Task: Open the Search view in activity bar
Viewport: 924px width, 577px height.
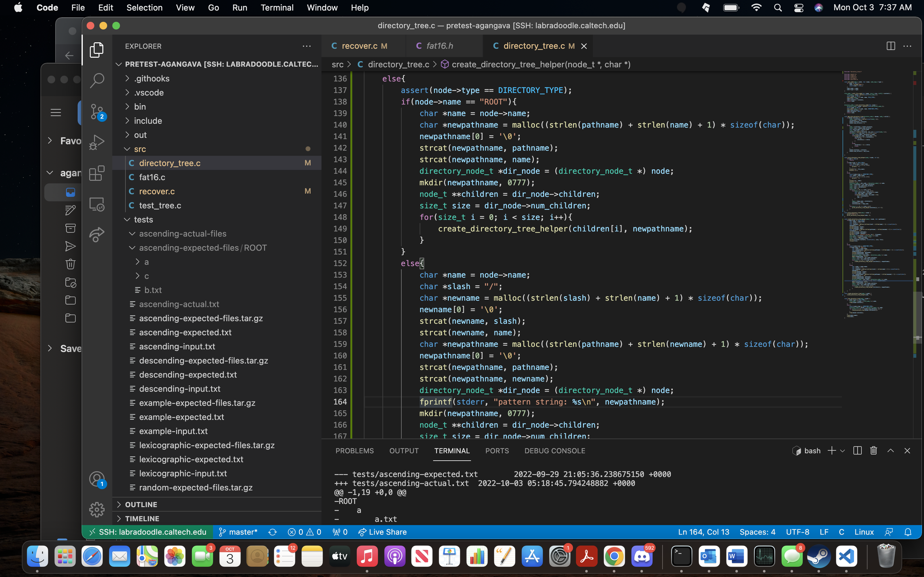Action: (97, 80)
